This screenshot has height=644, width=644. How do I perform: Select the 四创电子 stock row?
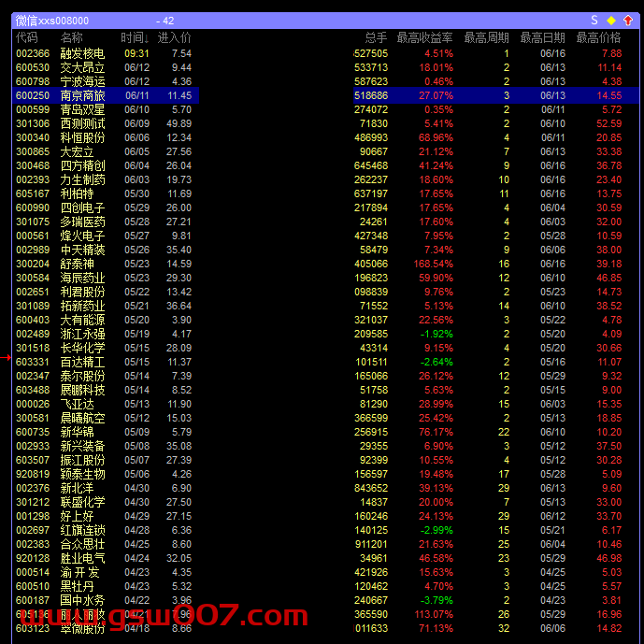pyautogui.click(x=325, y=208)
